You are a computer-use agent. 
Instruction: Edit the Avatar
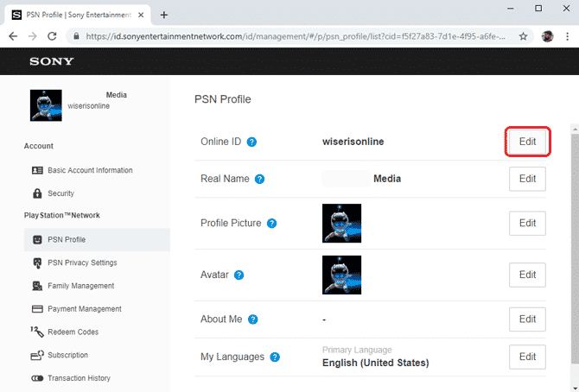pos(527,275)
